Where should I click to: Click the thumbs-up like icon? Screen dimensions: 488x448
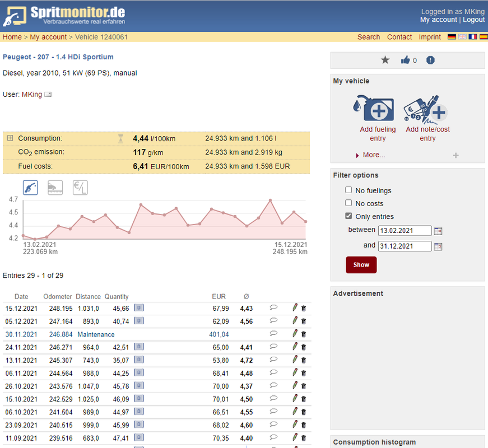click(x=405, y=60)
